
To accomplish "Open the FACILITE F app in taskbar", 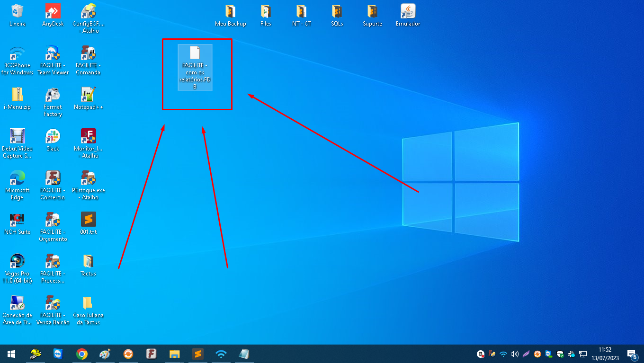I will coord(151,354).
